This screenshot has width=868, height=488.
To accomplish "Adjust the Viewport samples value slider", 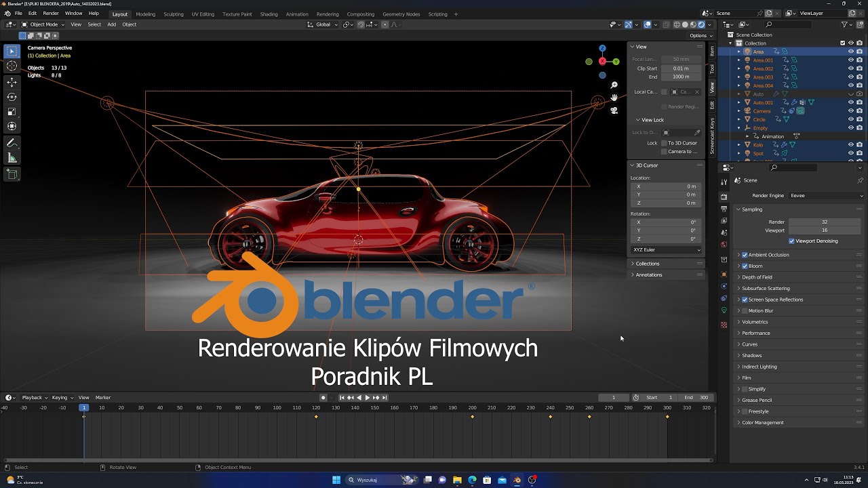I will [x=825, y=230].
